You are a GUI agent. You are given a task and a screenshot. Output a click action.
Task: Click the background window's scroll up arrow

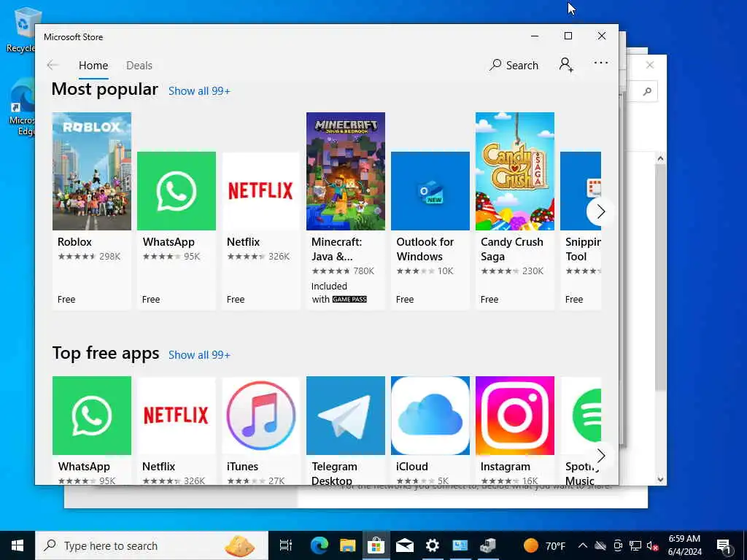click(660, 158)
